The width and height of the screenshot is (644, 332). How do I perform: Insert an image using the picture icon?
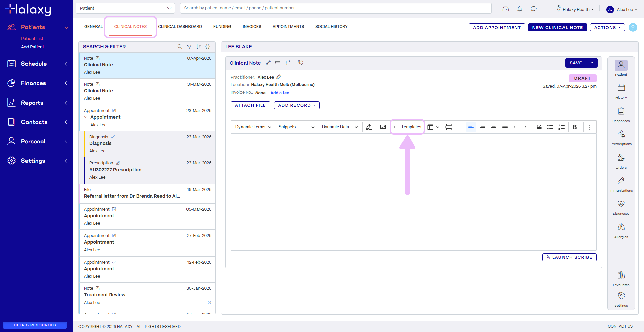click(x=383, y=127)
